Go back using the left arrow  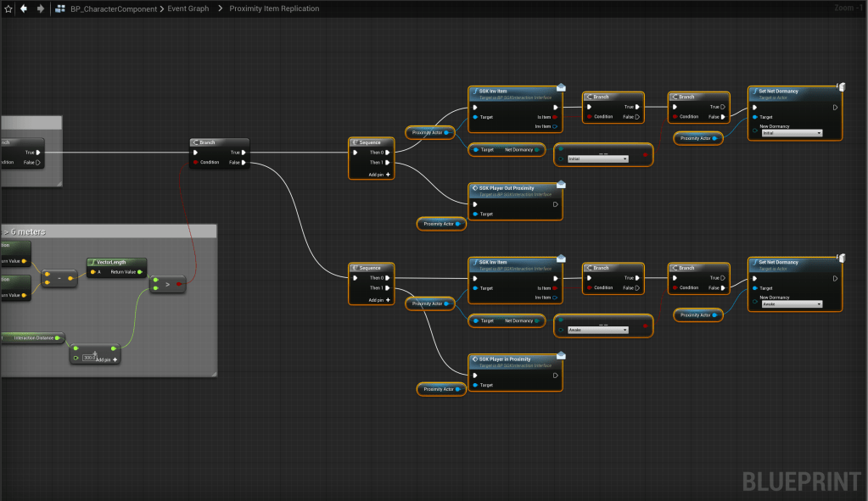24,8
